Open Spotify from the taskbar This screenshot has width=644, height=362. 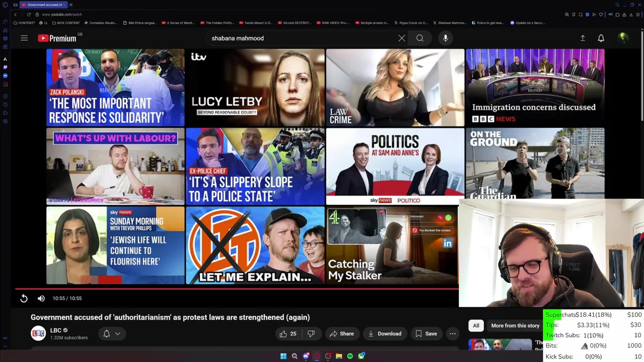click(x=350, y=356)
